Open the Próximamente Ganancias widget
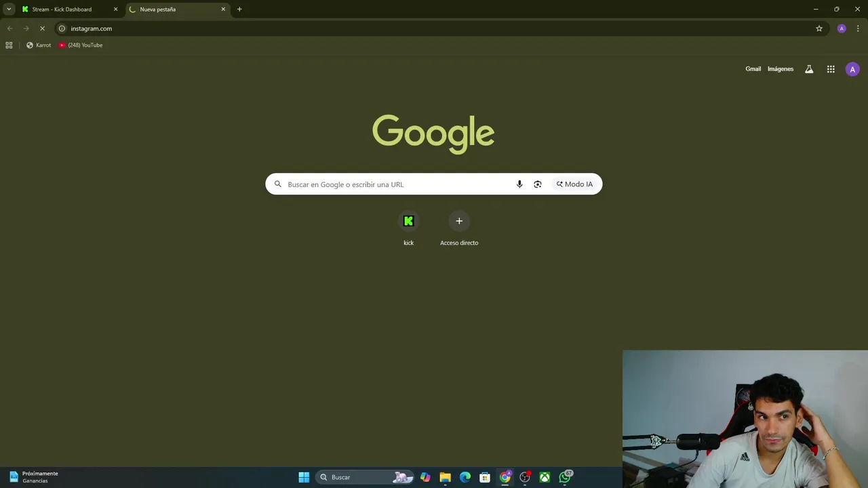The image size is (868, 488). [x=33, y=477]
